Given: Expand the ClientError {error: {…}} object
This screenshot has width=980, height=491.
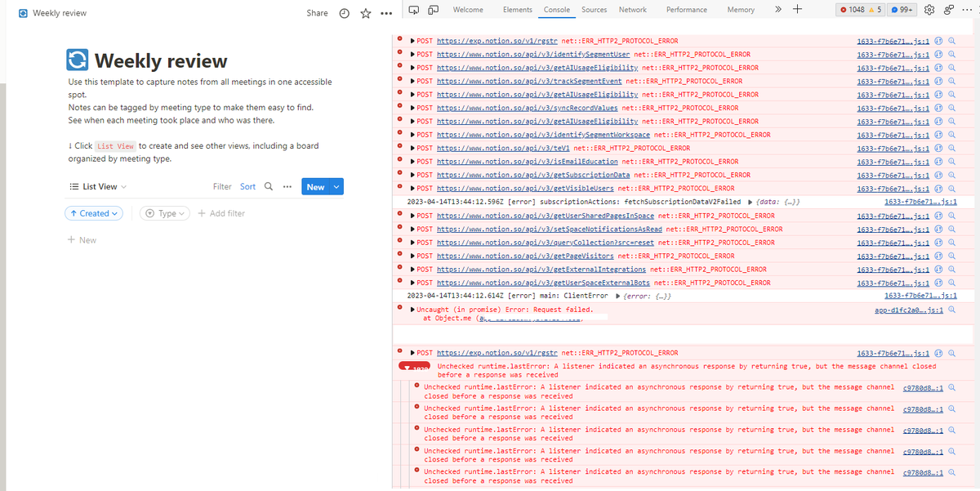Looking at the screenshot, I should (x=617, y=296).
